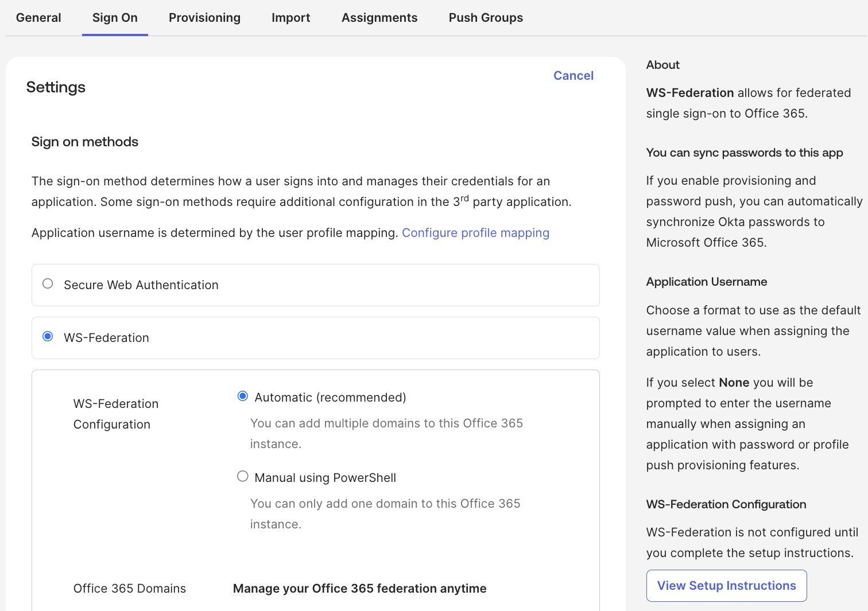Click the Application Username sidebar heading
868x611 pixels.
[706, 282]
